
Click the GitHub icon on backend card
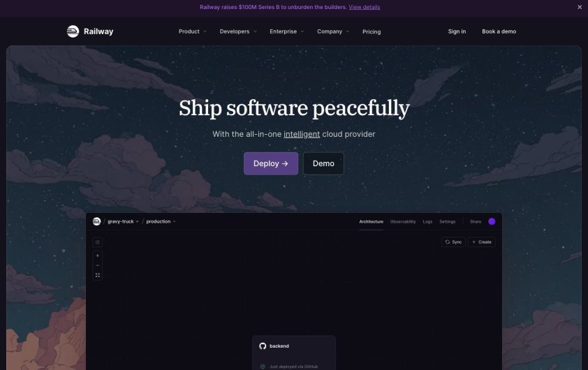coord(263,346)
